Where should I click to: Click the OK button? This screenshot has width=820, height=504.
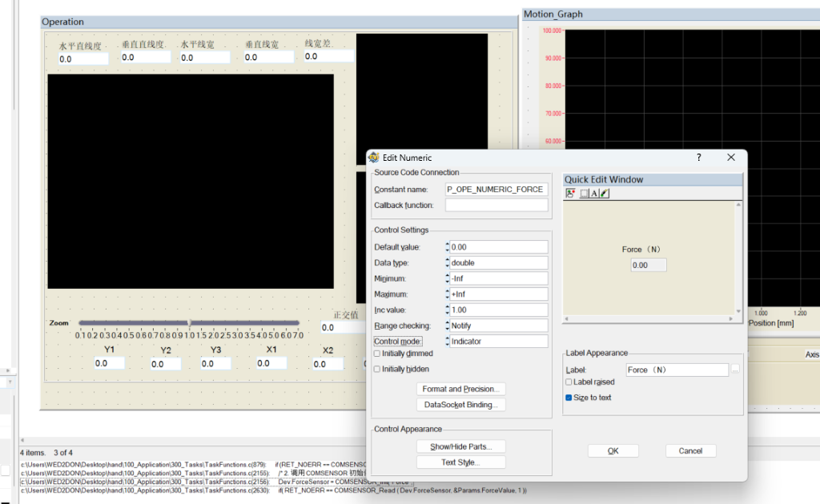point(613,450)
